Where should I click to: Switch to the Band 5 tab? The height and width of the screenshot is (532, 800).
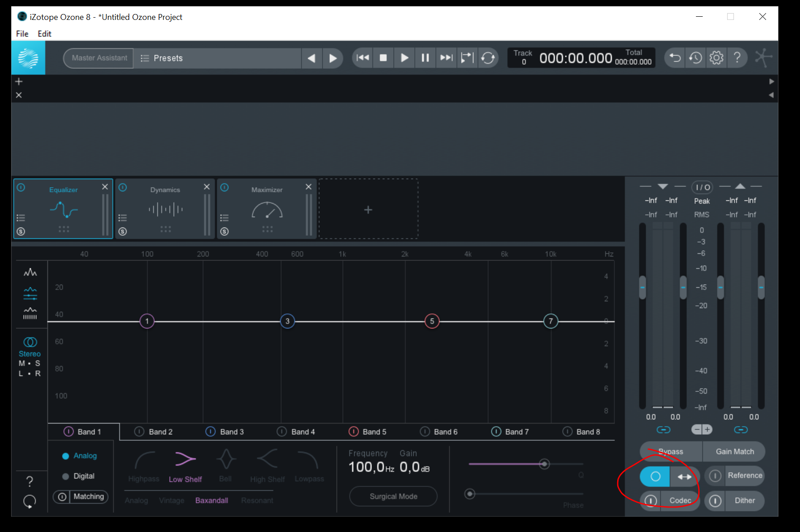(x=374, y=432)
